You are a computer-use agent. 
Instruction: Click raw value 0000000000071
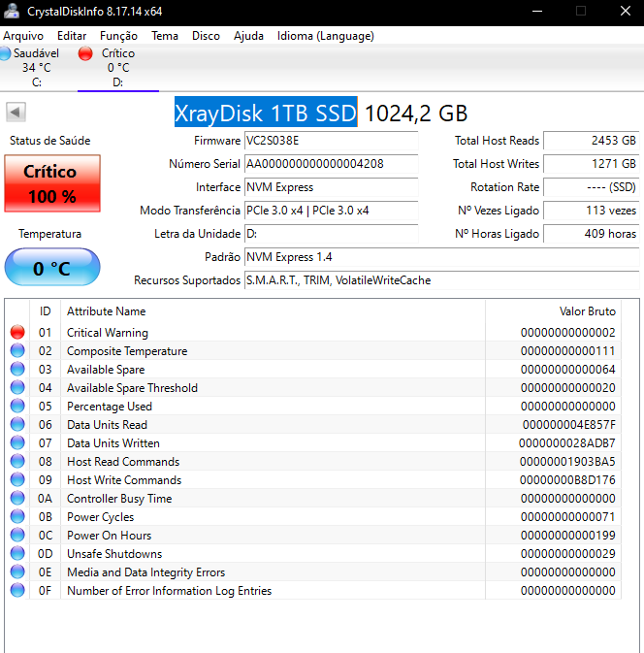tap(567, 517)
